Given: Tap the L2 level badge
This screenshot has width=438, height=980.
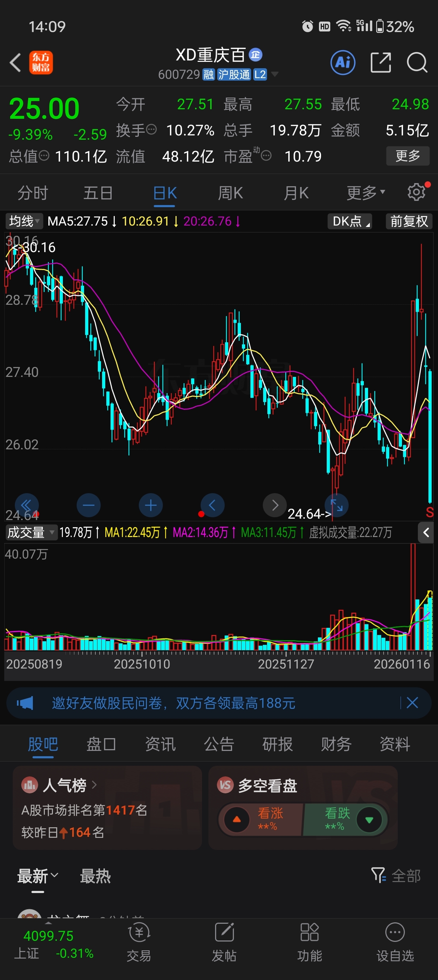Looking at the screenshot, I should pos(260,74).
